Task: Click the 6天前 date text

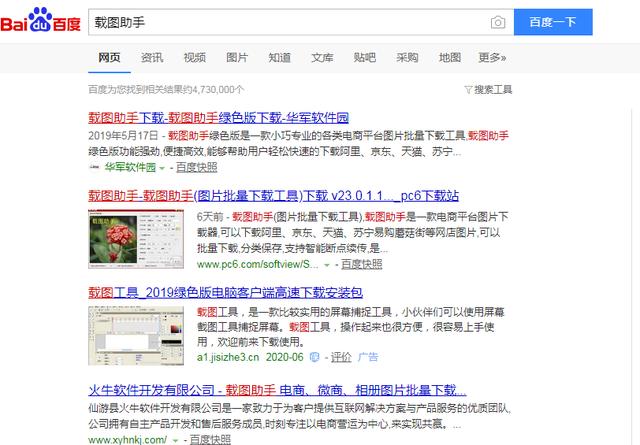Action: [210, 216]
